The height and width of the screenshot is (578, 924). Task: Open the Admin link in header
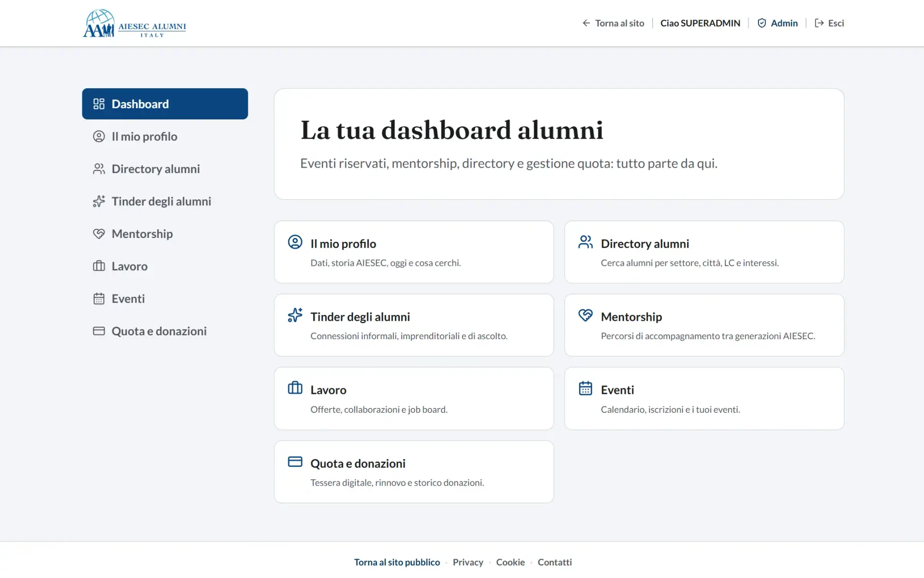pos(777,23)
